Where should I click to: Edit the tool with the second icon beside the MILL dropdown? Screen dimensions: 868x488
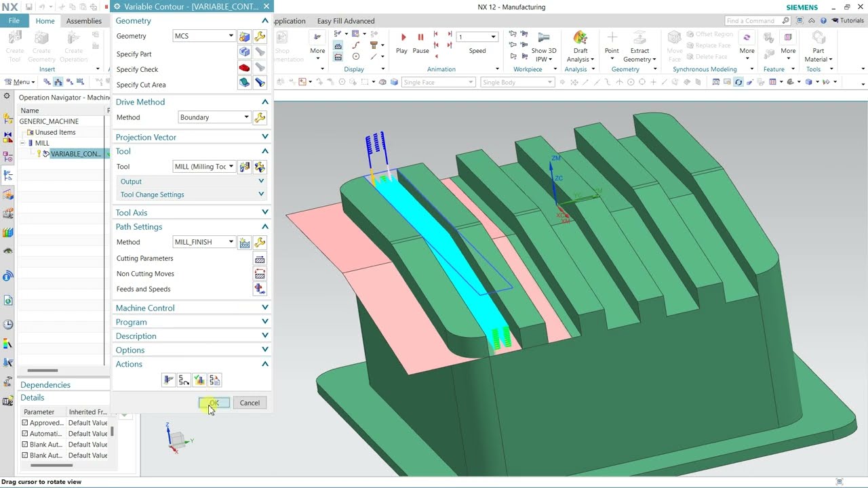(260, 166)
